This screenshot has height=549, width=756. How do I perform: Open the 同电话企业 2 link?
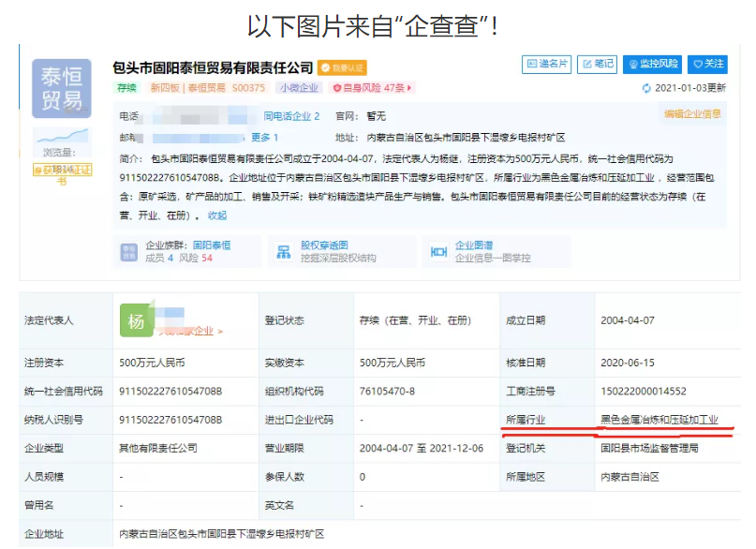[290, 114]
